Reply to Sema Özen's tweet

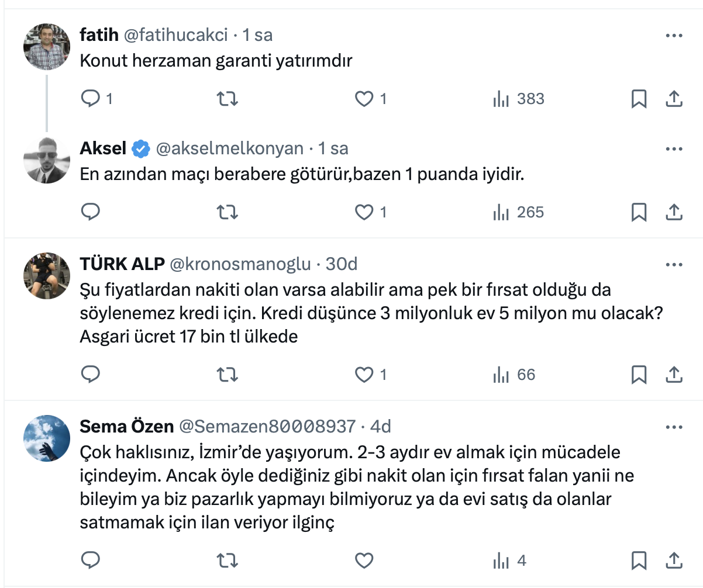pyautogui.click(x=90, y=561)
